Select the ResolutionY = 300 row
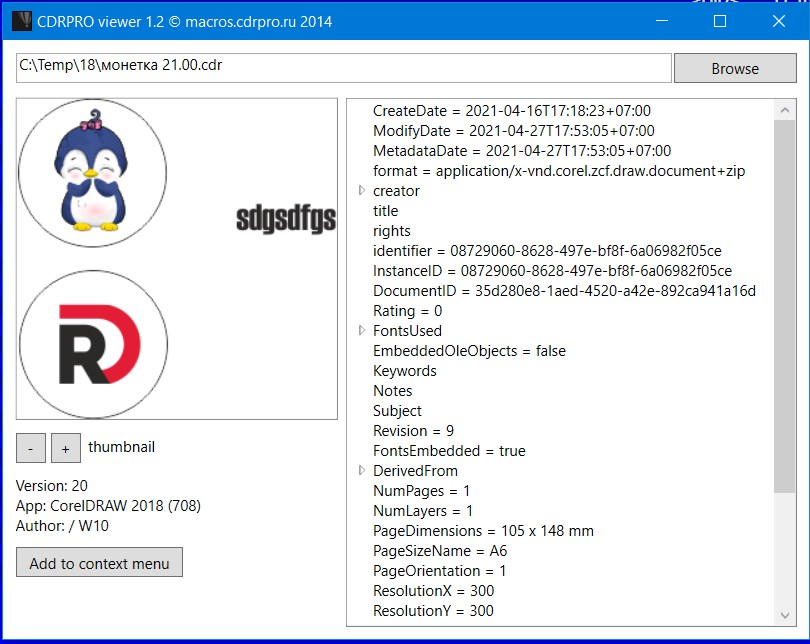The width and height of the screenshot is (810, 644). point(433,611)
